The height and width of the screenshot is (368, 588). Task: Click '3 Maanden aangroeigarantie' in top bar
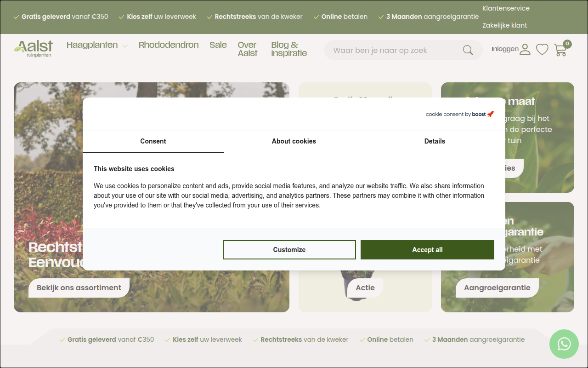tap(432, 17)
